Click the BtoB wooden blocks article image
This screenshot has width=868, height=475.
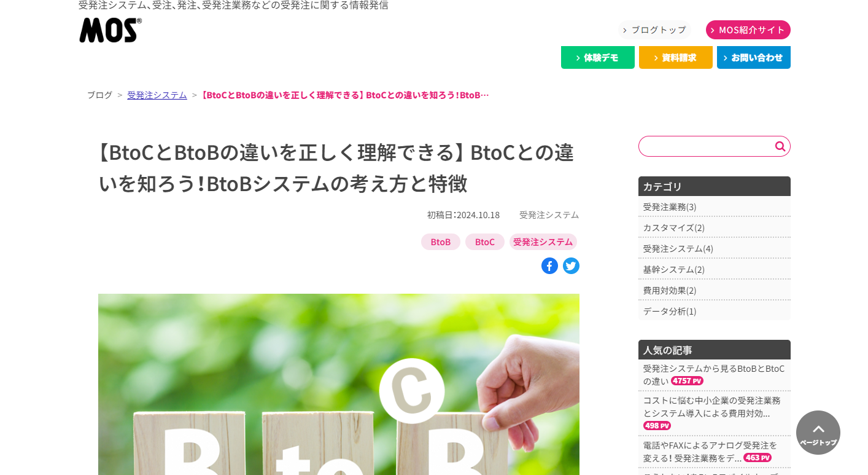pos(339,384)
